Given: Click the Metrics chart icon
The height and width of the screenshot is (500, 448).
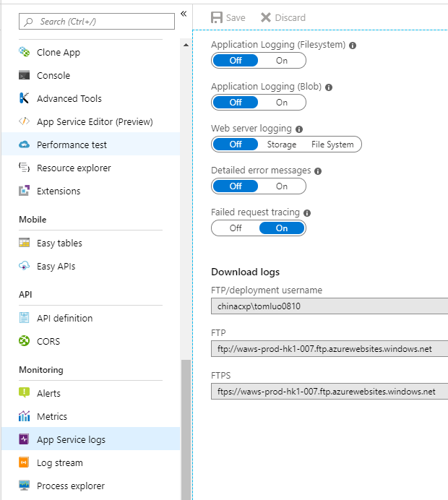Looking at the screenshot, I should tap(25, 416).
